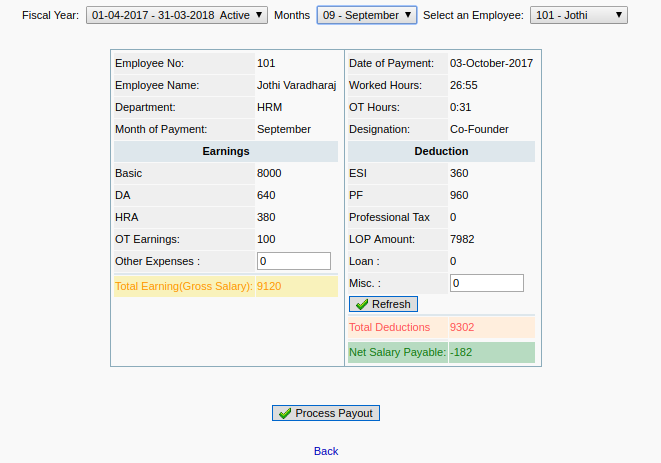Click into the Misc. deduction field
Image resolution: width=661 pixels, height=463 pixels.
[487, 283]
